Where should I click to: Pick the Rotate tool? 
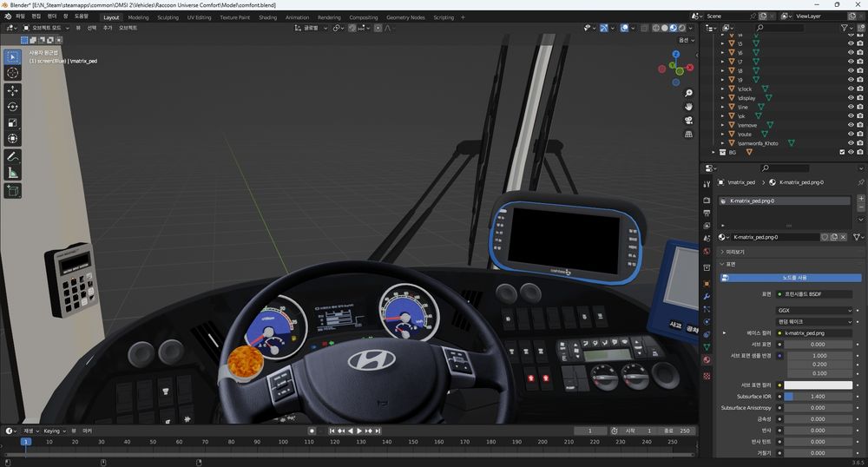point(13,106)
